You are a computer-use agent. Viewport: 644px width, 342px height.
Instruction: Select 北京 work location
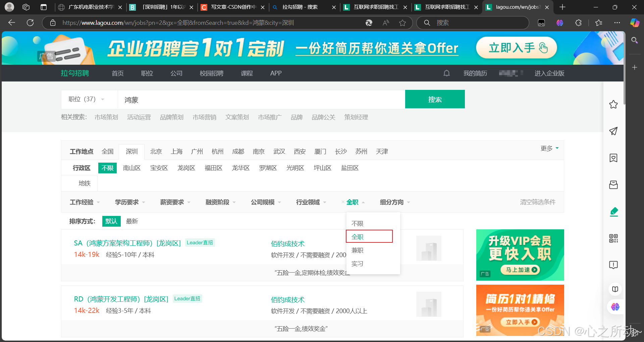tap(156, 152)
